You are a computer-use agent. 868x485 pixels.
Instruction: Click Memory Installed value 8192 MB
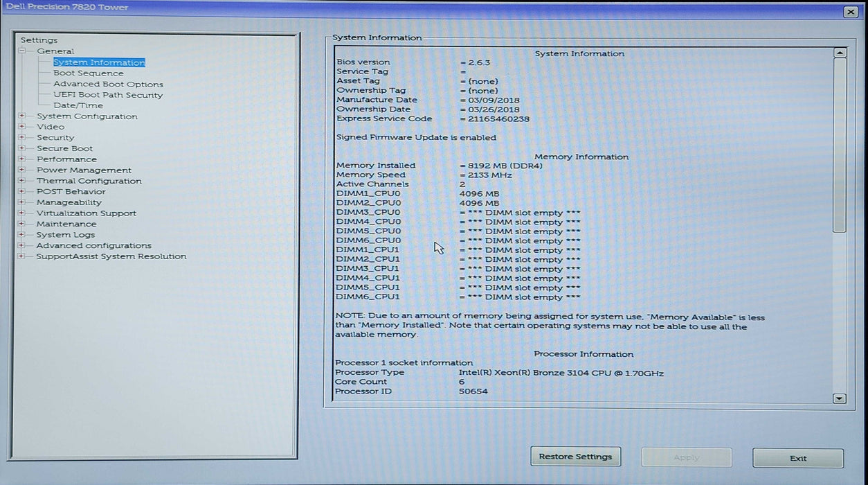(507, 166)
